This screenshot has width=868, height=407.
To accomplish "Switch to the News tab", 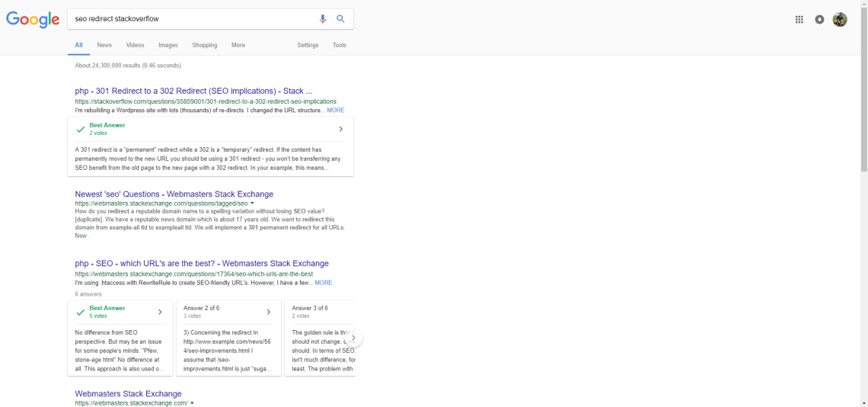I will click(104, 45).
